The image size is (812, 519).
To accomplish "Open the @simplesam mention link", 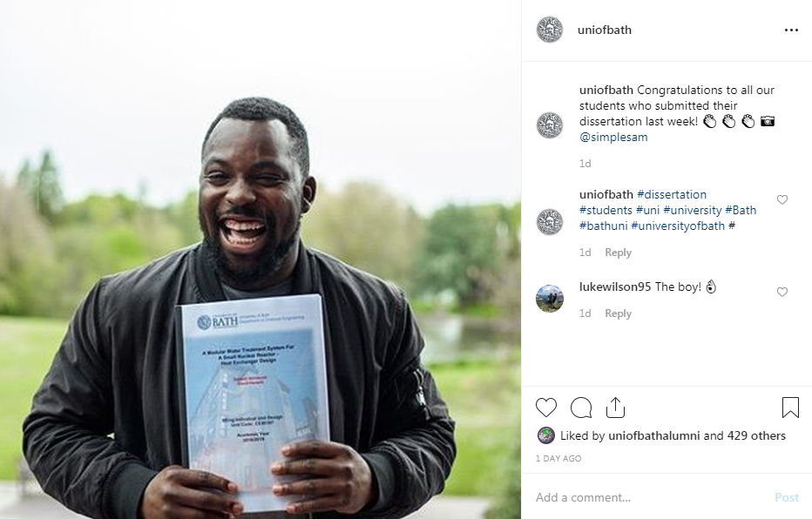I will (x=613, y=137).
